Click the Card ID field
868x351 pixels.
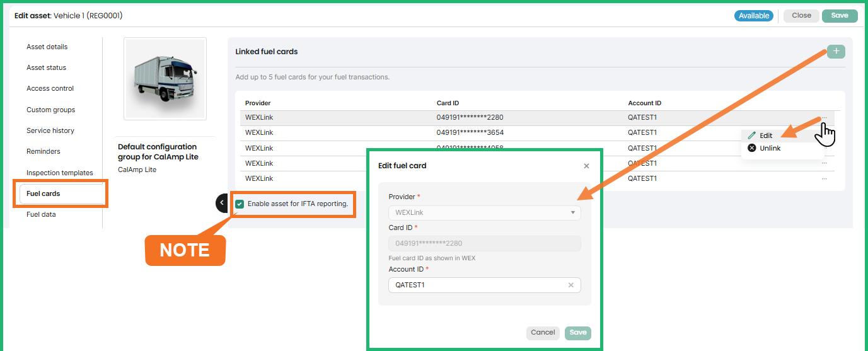click(x=484, y=244)
